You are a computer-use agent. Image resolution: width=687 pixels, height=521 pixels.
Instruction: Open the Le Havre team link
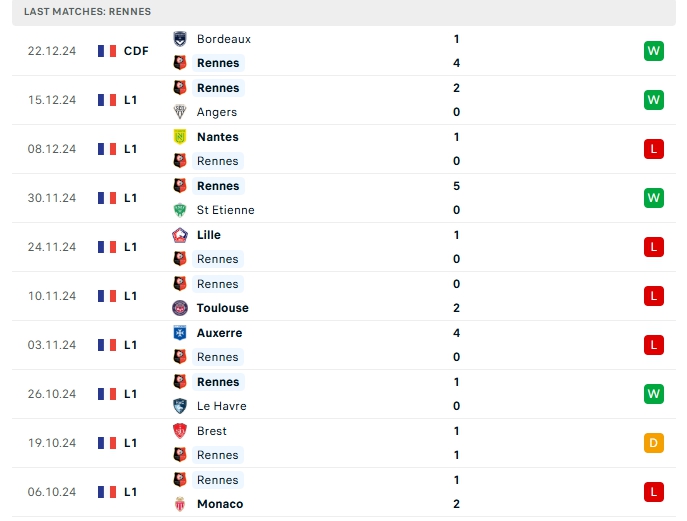tap(222, 406)
